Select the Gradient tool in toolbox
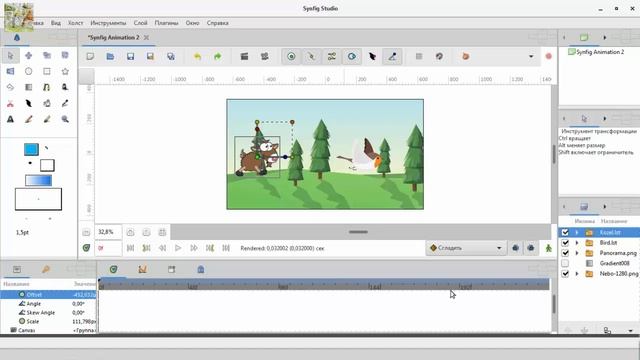 click(x=29, y=87)
